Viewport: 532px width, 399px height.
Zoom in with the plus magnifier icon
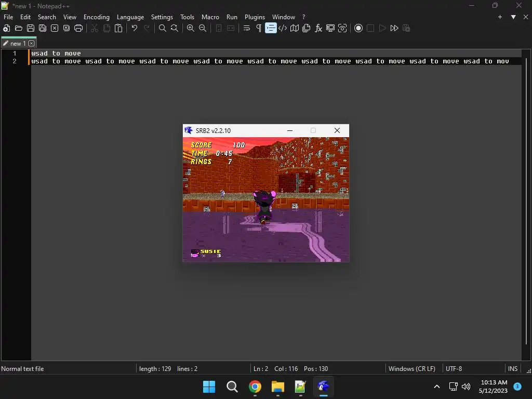point(190,28)
